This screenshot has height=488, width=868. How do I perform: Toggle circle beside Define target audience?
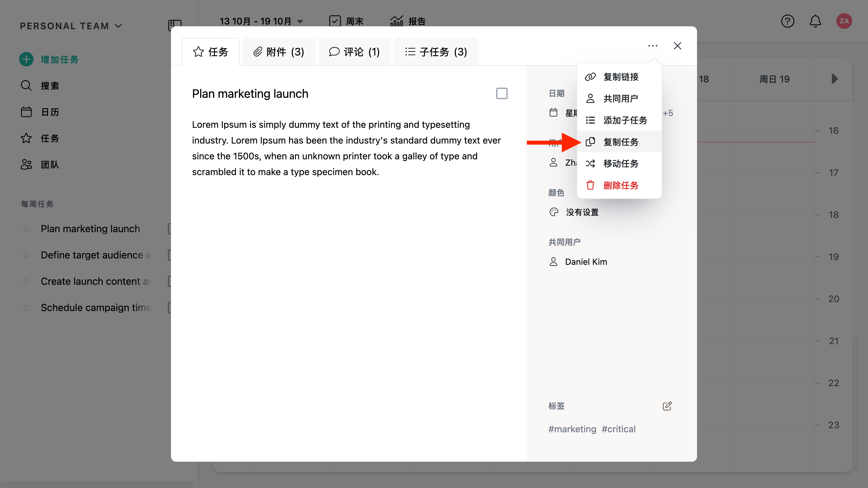click(26, 255)
